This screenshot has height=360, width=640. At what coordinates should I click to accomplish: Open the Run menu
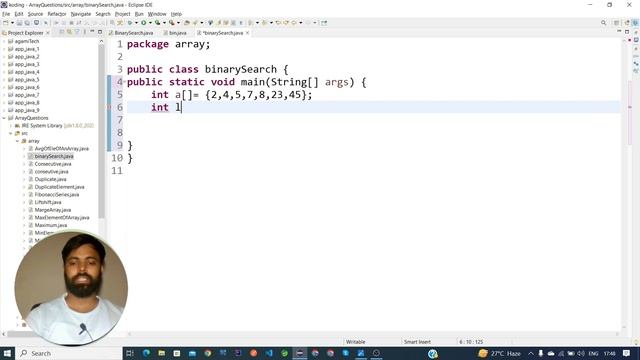coord(139,14)
